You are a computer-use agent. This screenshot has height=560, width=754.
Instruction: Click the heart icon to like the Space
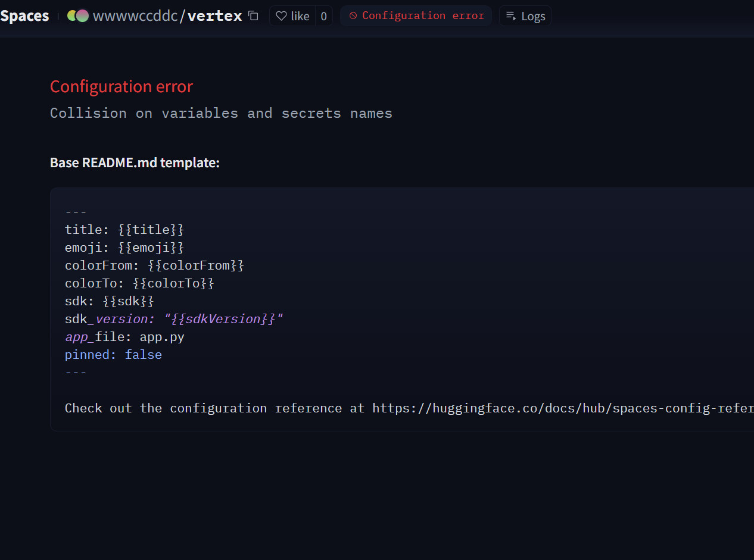(x=282, y=16)
